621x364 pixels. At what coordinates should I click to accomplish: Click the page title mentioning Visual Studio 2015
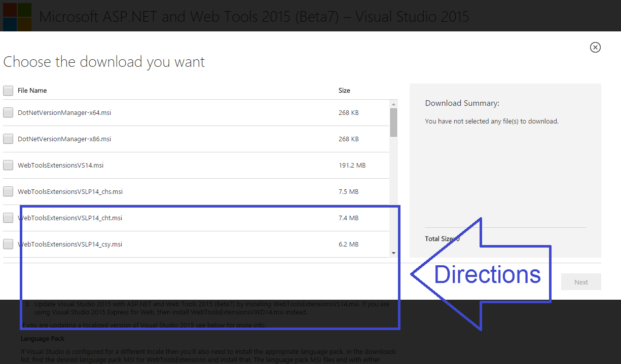[x=254, y=17]
